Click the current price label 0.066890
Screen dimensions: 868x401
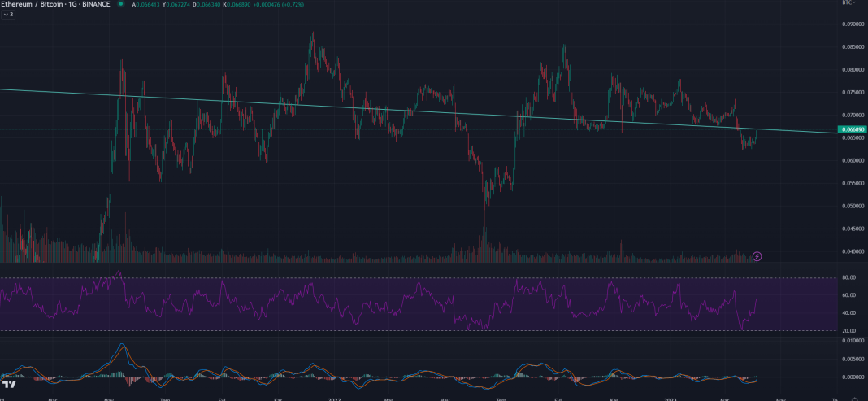(853, 129)
